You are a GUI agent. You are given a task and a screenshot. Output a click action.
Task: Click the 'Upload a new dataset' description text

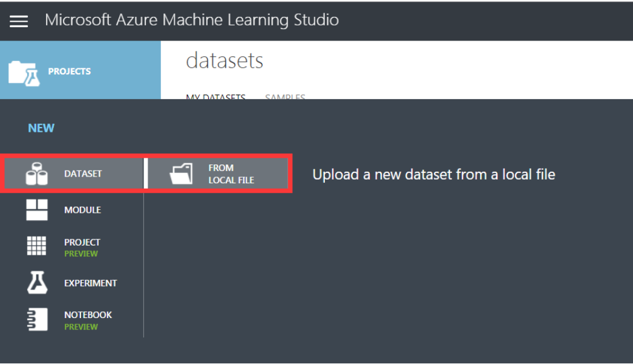click(x=433, y=175)
